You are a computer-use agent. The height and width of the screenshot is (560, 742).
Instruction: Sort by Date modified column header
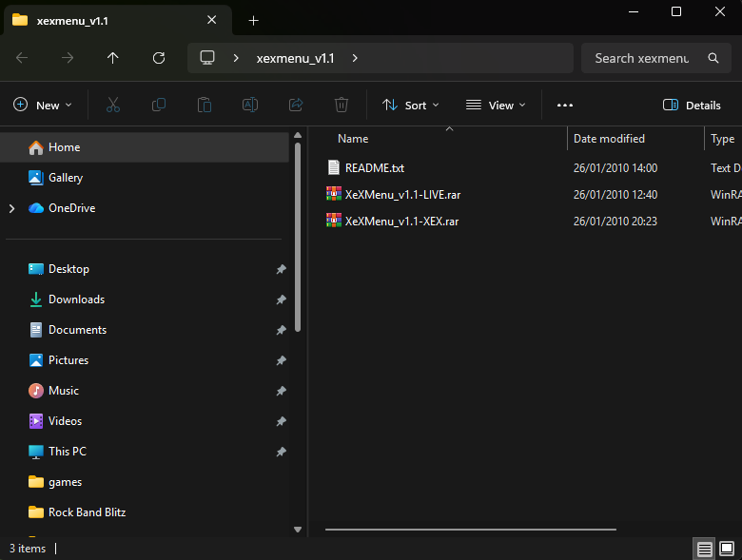[x=609, y=139]
